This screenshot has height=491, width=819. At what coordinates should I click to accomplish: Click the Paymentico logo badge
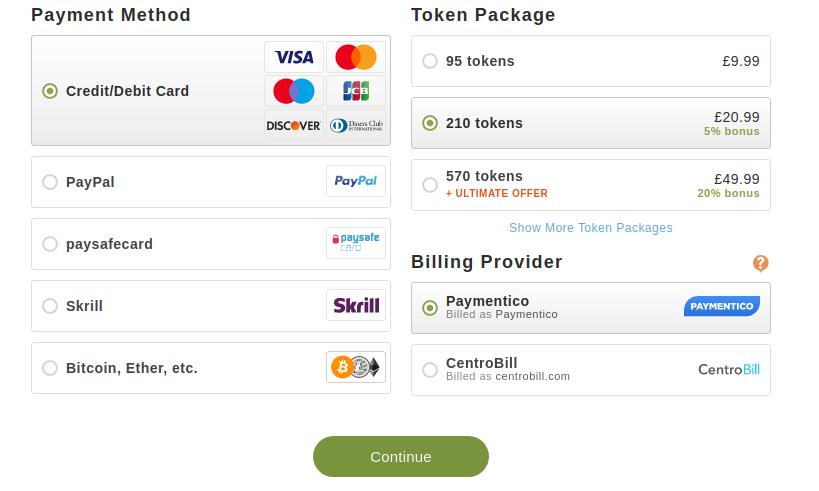pyautogui.click(x=721, y=306)
